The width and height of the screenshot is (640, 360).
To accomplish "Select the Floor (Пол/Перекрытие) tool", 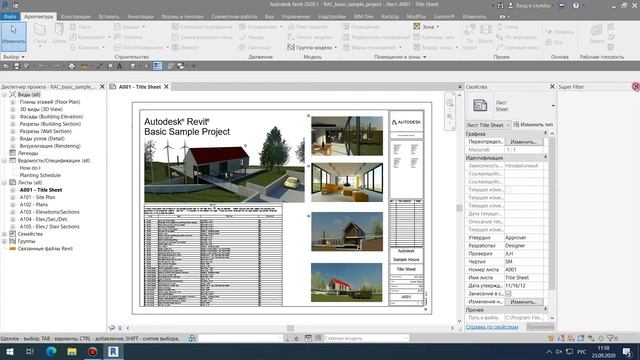I will 138,47.
